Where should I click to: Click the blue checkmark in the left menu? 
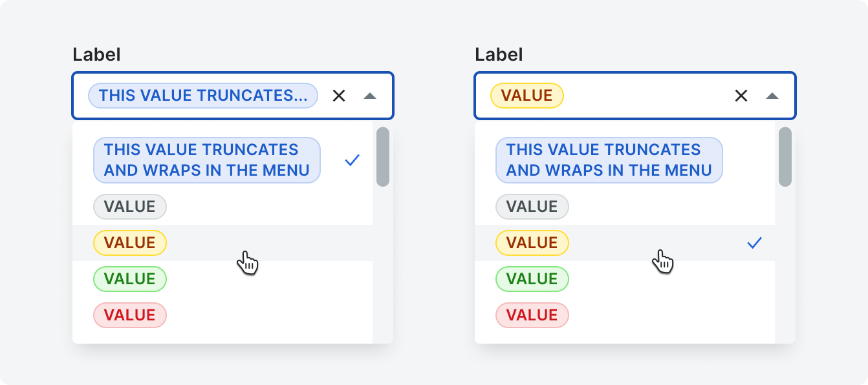pyautogui.click(x=353, y=160)
